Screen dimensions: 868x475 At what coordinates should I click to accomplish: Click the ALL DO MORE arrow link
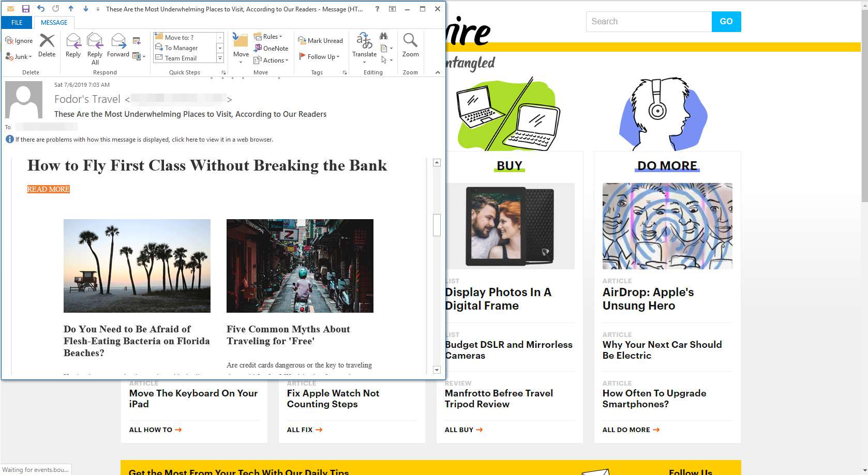(x=631, y=430)
